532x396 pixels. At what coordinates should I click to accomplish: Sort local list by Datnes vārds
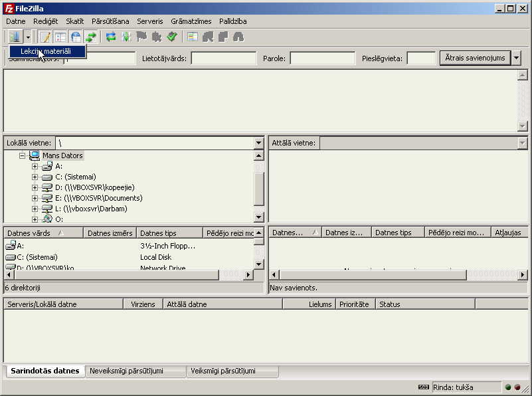pos(43,233)
